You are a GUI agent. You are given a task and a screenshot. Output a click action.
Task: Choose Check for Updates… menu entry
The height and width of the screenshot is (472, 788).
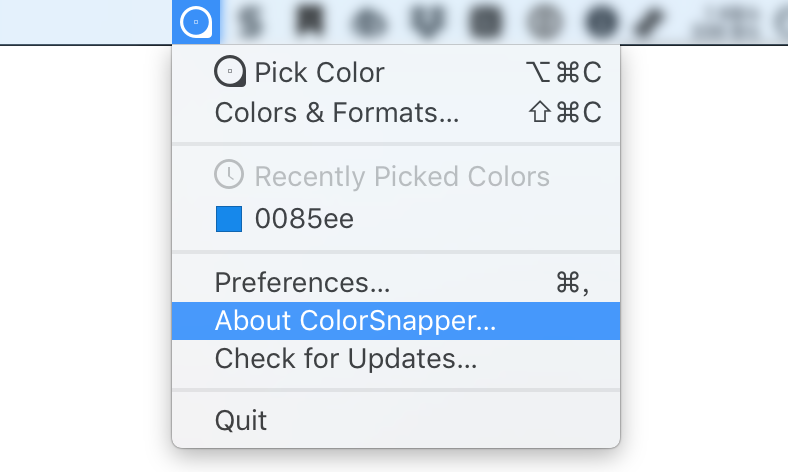pos(345,358)
